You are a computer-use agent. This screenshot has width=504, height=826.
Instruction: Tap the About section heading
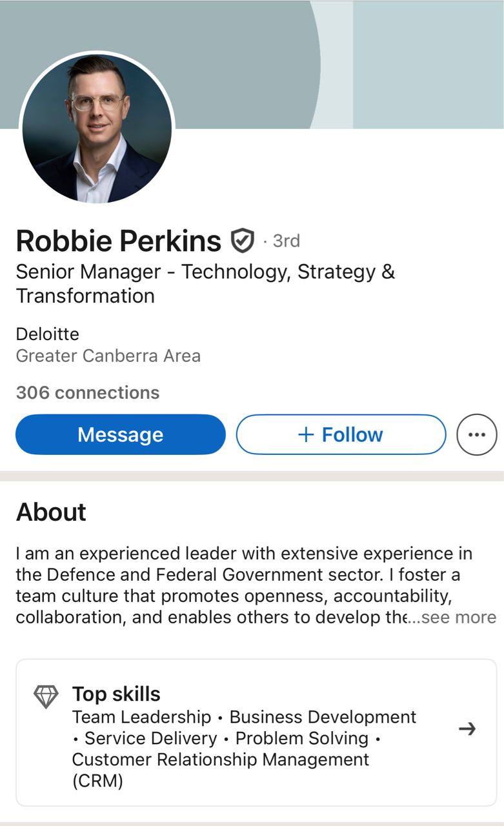pos(51,512)
